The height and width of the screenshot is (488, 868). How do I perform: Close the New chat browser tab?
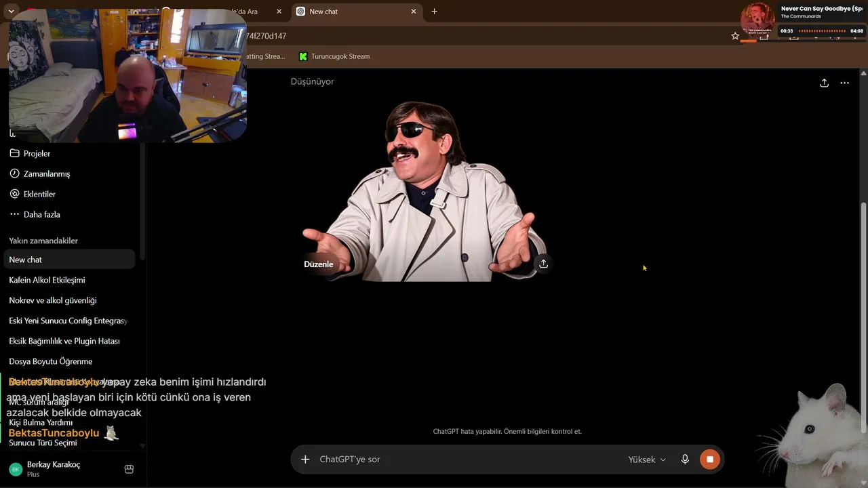pos(414,12)
